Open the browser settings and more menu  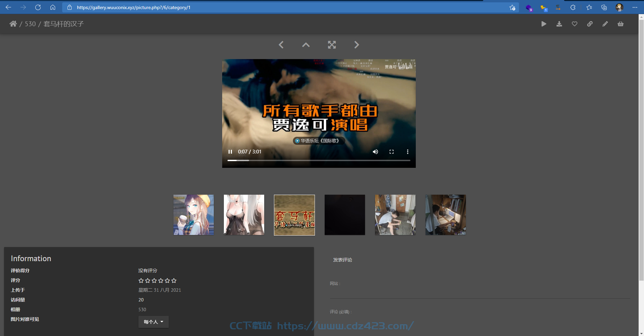click(x=635, y=7)
